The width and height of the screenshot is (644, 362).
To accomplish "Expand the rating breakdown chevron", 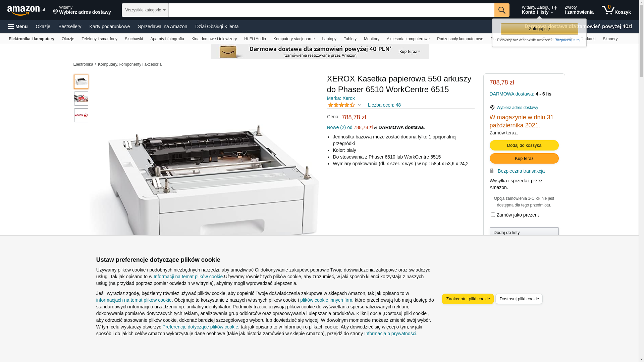I will (359, 105).
